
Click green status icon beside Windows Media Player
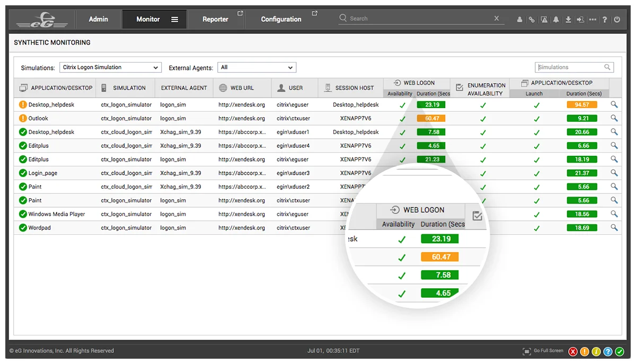23,214
